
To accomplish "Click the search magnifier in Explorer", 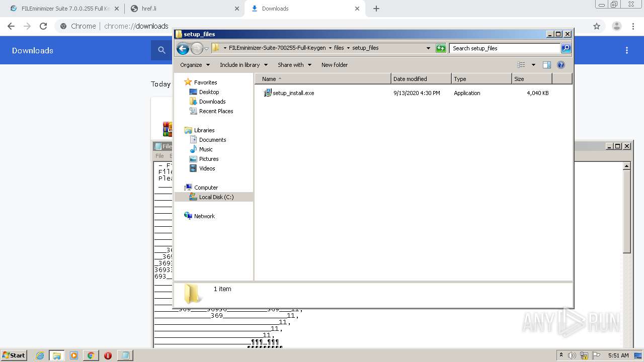I will coord(566,48).
